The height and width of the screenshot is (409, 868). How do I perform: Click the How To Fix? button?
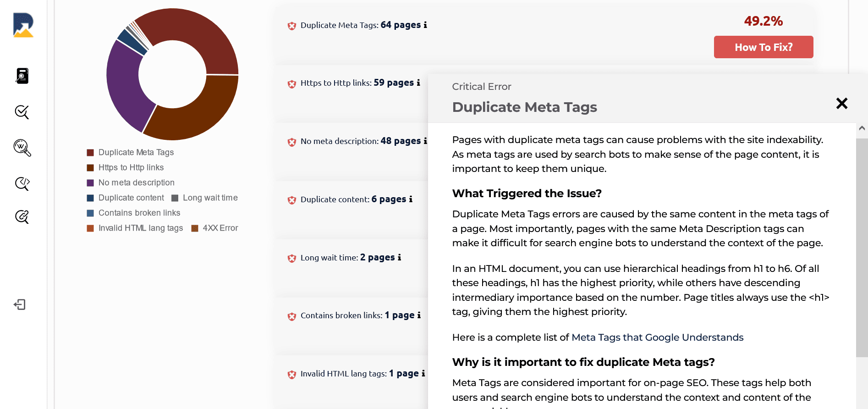[x=764, y=47]
